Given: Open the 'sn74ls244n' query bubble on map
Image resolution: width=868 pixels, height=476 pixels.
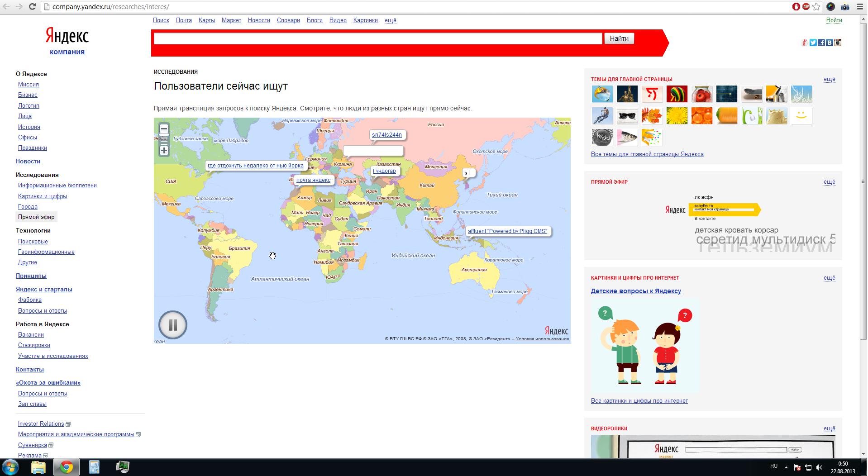Looking at the screenshot, I should pos(387,135).
